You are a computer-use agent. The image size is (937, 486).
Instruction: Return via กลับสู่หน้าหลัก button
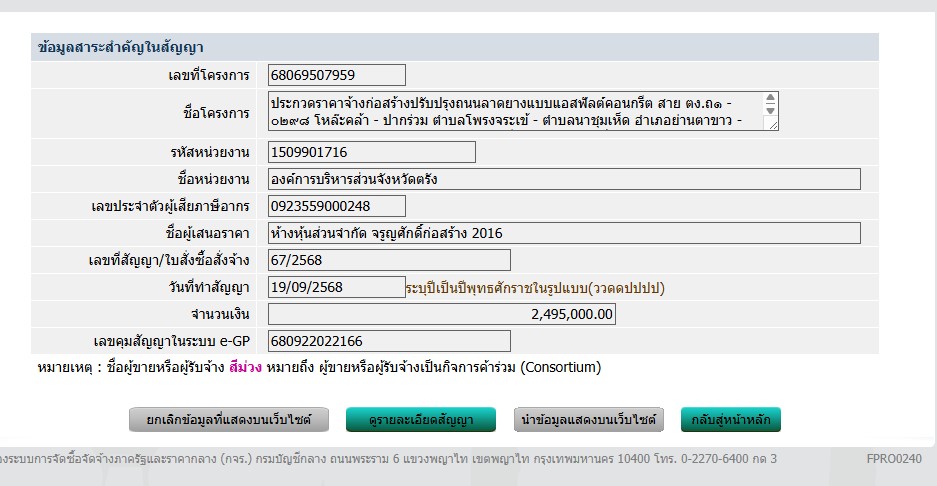pos(731,420)
